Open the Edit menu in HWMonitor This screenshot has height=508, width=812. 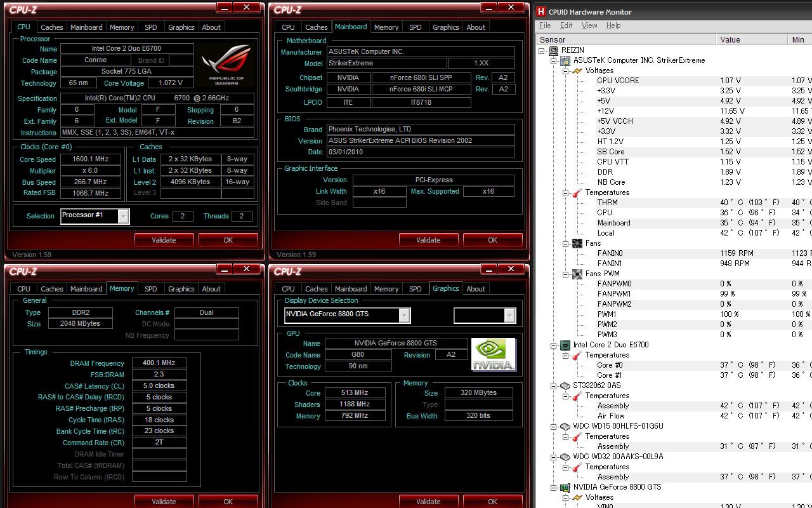coord(566,25)
